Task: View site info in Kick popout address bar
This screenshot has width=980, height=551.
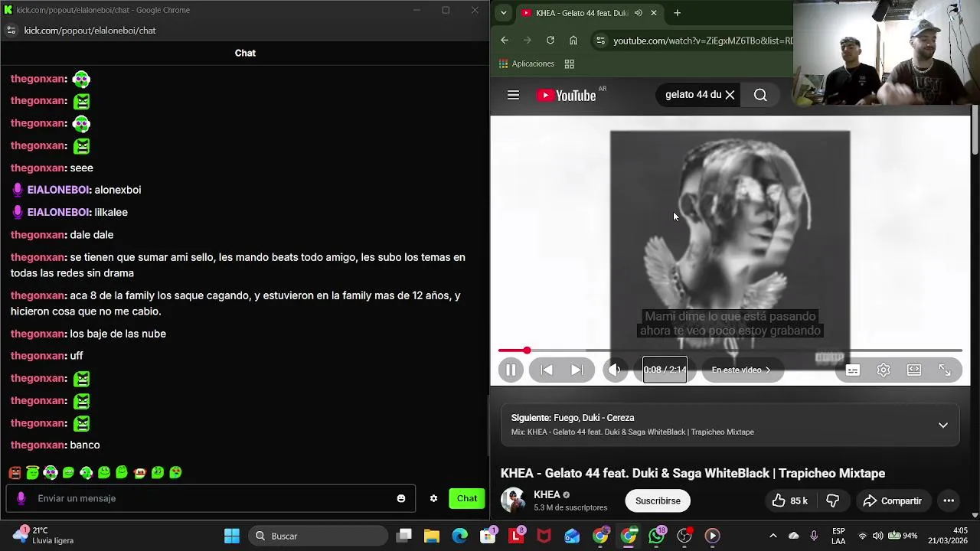Action: [x=11, y=31]
